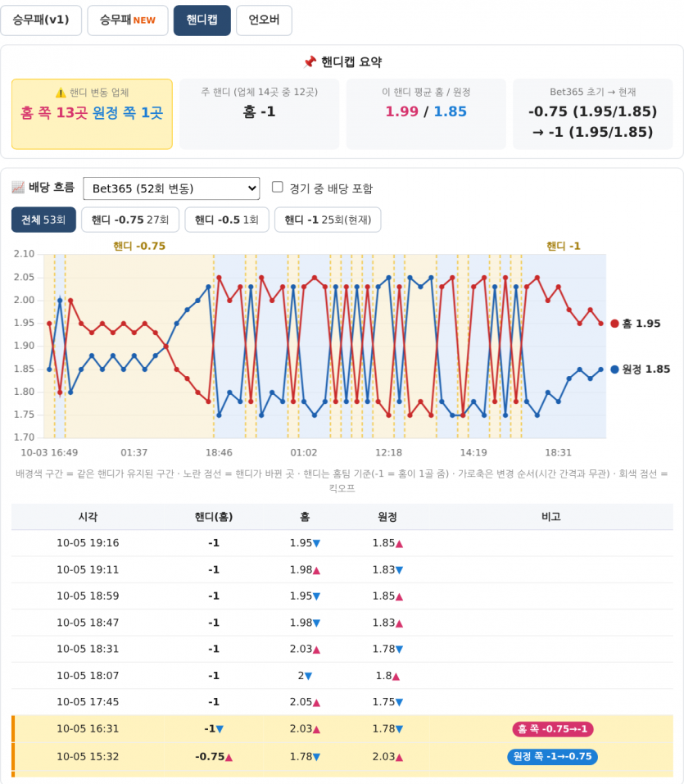Select the 핸디캡 tab
The image size is (684, 784).
click(x=202, y=20)
